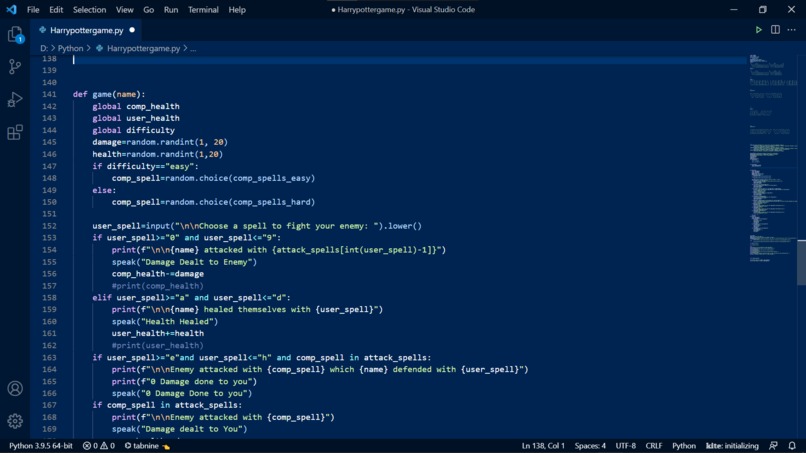The height and width of the screenshot is (453, 806).
Task: Expand the breadcrumb ellipsis symbol list
Action: coord(193,48)
